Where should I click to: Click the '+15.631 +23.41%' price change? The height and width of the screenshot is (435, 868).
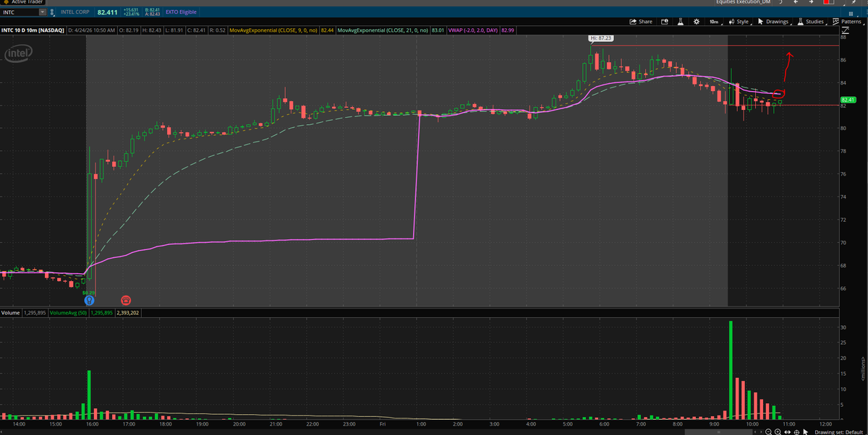point(132,12)
